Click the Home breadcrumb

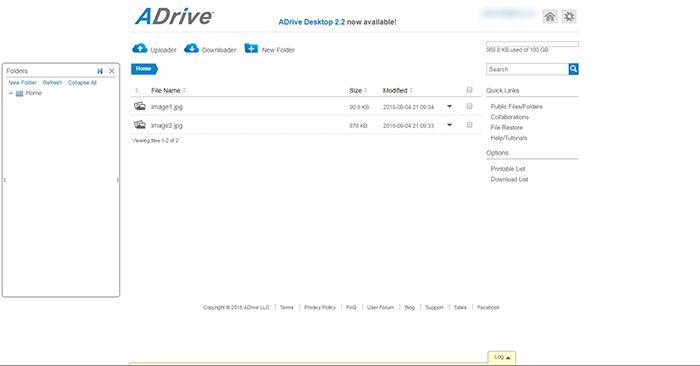pos(144,69)
